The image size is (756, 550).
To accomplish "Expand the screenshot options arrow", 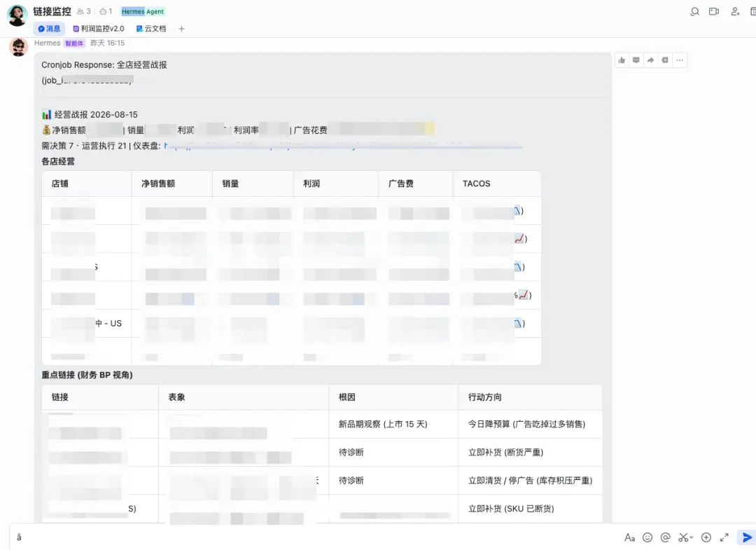I will [692, 537].
